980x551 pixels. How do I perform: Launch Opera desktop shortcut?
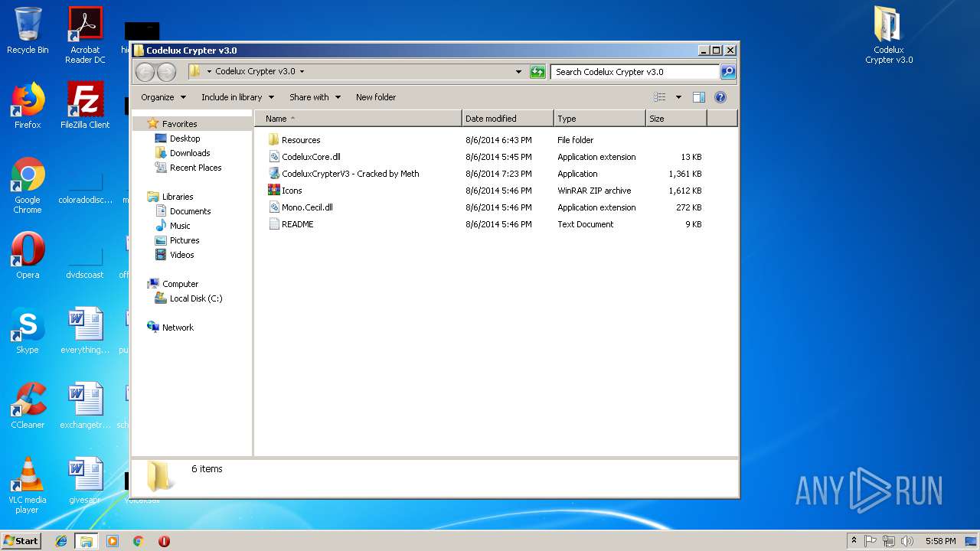28,255
